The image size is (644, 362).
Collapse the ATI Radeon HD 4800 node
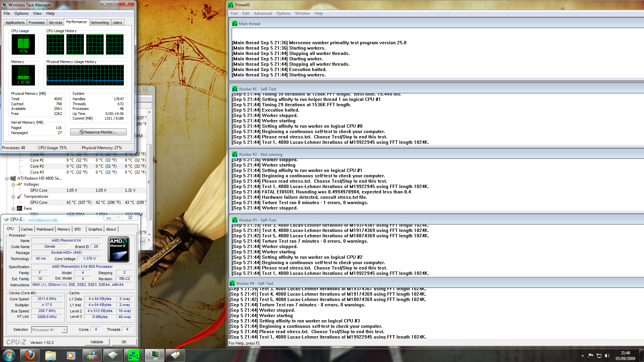coord(7,179)
